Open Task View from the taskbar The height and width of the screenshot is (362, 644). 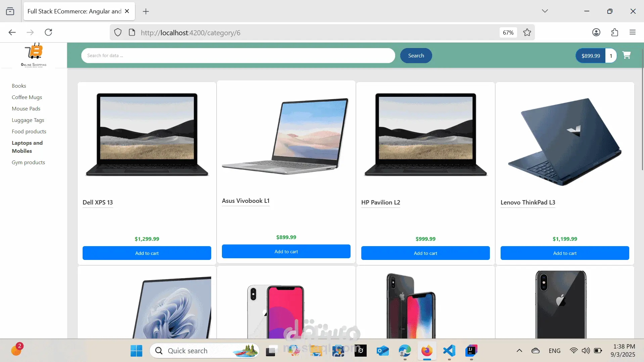(271, 351)
